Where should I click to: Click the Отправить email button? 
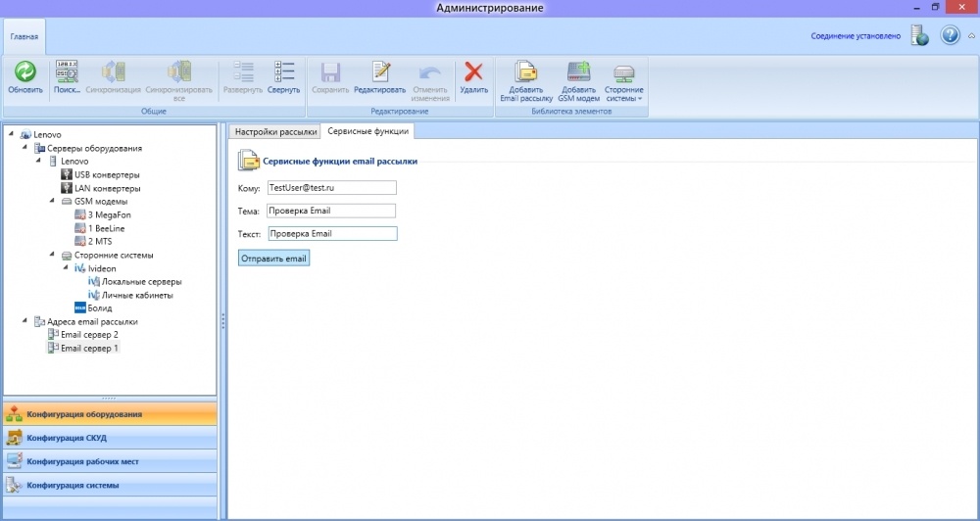[273, 258]
